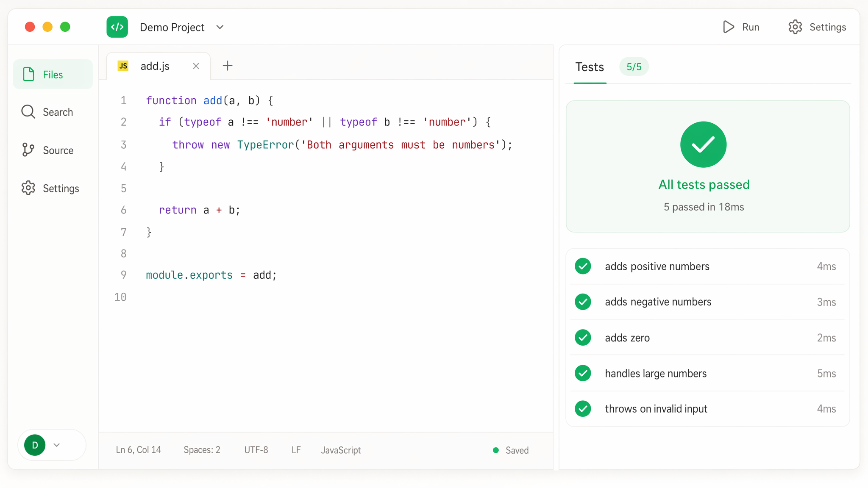Image resolution: width=868 pixels, height=488 pixels.
Task: Open the Files sidebar panel
Action: tap(53, 75)
